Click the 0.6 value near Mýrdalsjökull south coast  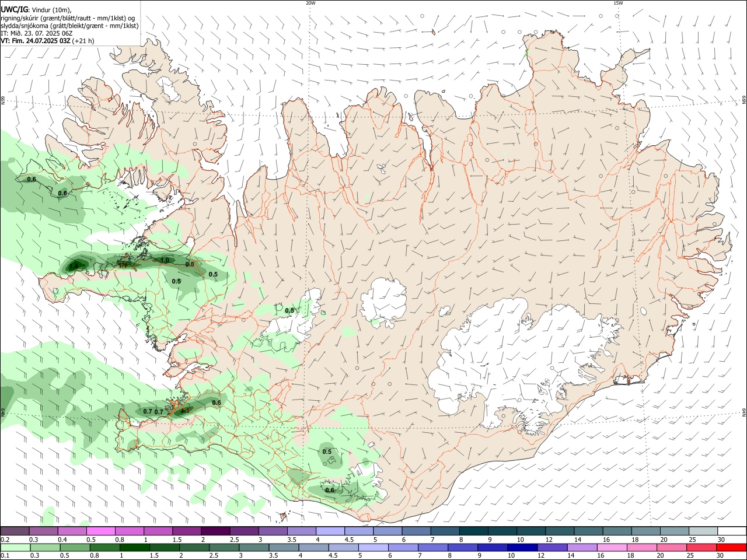click(330, 490)
